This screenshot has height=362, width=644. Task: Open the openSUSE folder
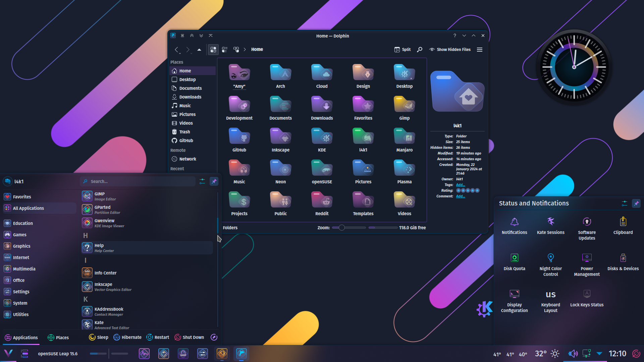pyautogui.click(x=322, y=172)
